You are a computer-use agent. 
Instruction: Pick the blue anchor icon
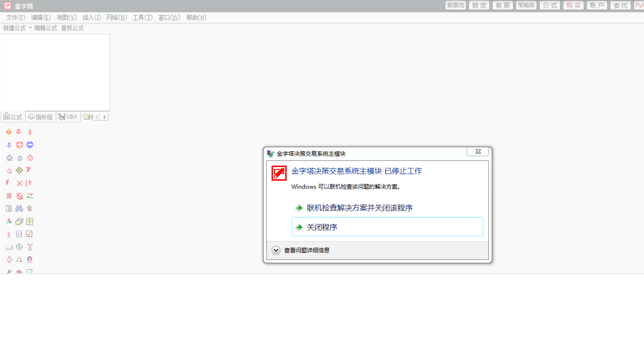click(x=8, y=145)
